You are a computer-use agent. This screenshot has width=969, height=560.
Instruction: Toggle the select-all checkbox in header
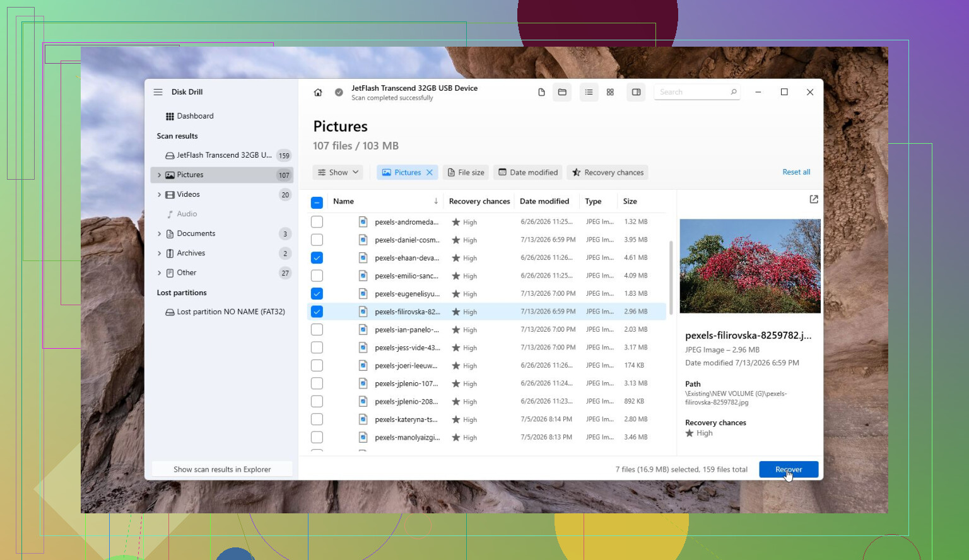pyautogui.click(x=317, y=202)
